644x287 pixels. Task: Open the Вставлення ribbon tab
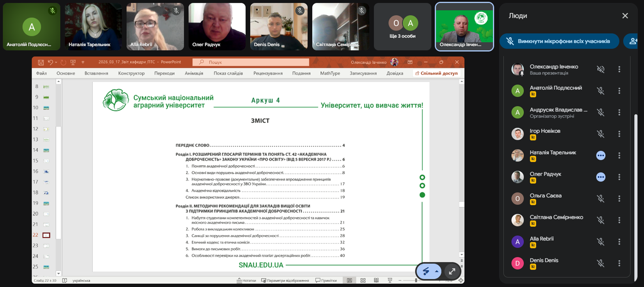[x=96, y=73]
